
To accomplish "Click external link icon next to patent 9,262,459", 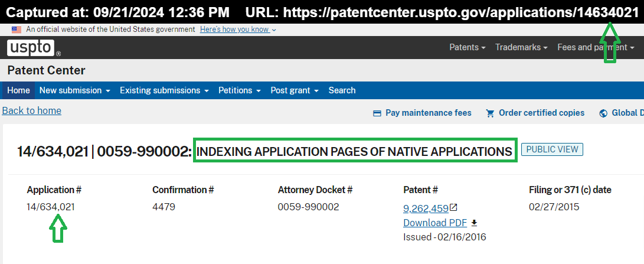I will [453, 208].
